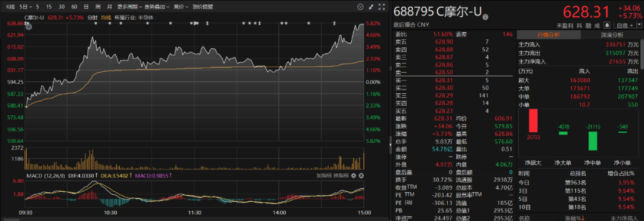Expand 更多周期 dropdown
The width and height of the screenshot is (644, 221).
click(129, 7)
